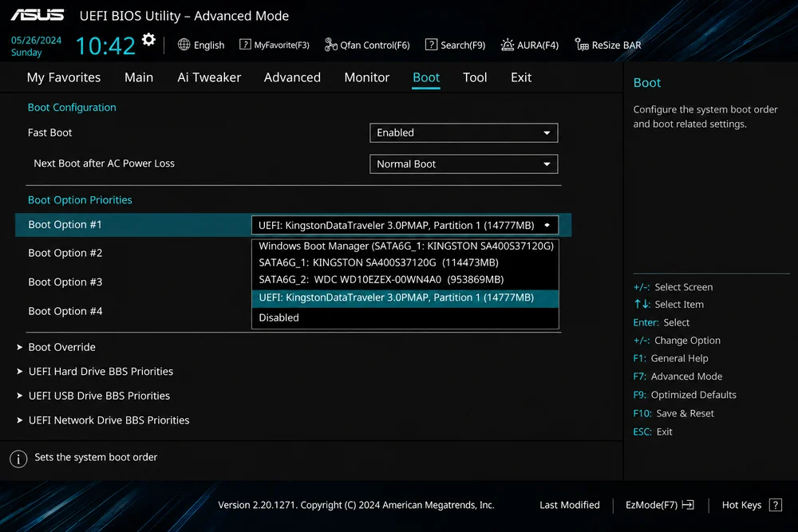
Task: Open the Fast Boot dropdown
Action: pos(464,132)
